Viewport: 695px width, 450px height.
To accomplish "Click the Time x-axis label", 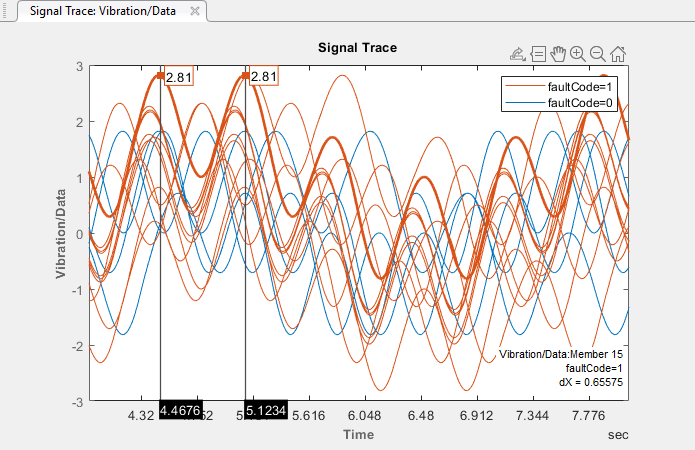I will (x=358, y=434).
